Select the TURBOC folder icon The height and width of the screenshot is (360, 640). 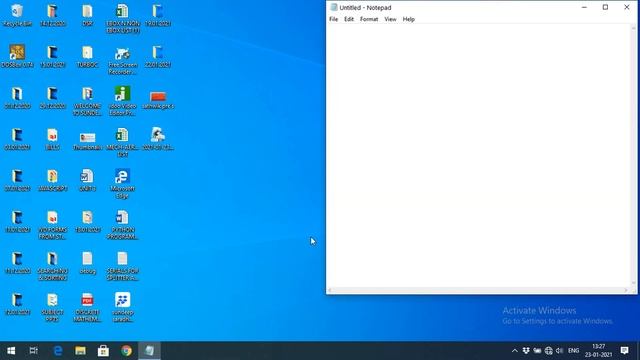pyautogui.click(x=87, y=56)
